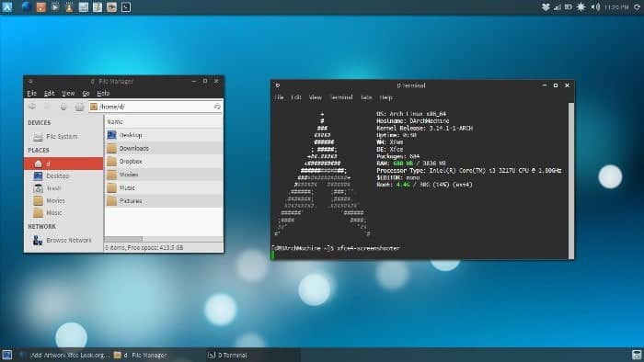Open network signal indicator
644x362 pixels.
(x=558, y=7)
